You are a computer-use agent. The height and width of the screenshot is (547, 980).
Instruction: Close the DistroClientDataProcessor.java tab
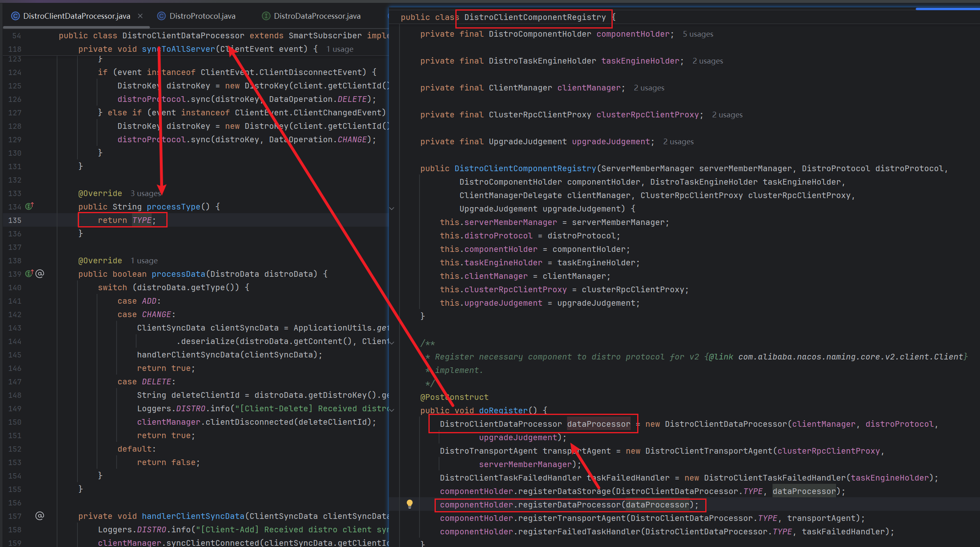point(140,16)
